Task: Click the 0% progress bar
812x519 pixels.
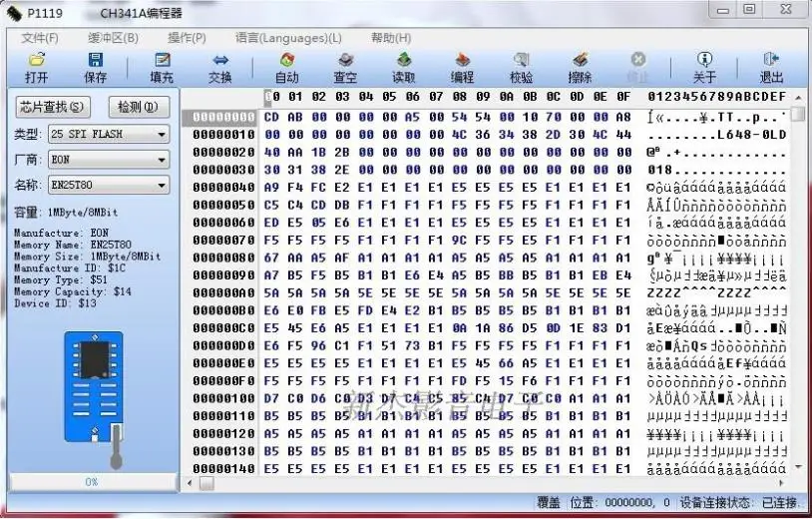Action: (93, 482)
